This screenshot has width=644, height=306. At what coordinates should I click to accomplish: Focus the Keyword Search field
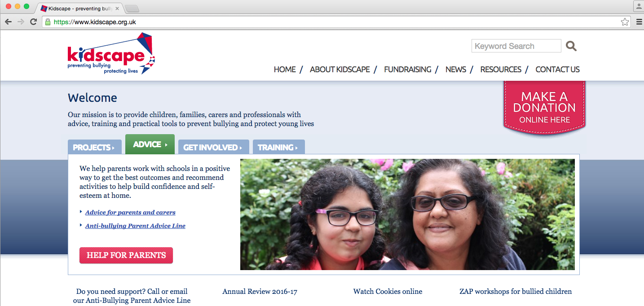coord(516,46)
